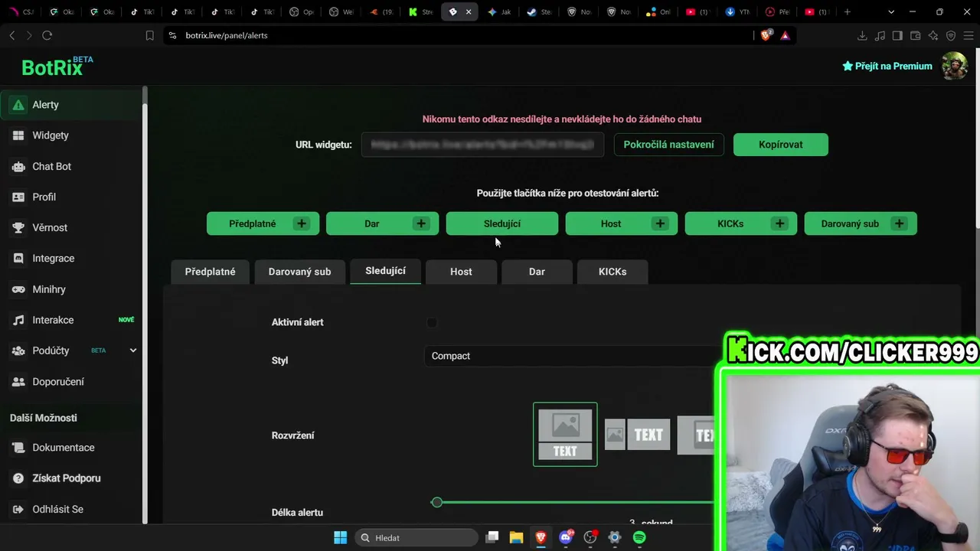
Task: Open Discord from the taskbar
Action: coord(566,537)
